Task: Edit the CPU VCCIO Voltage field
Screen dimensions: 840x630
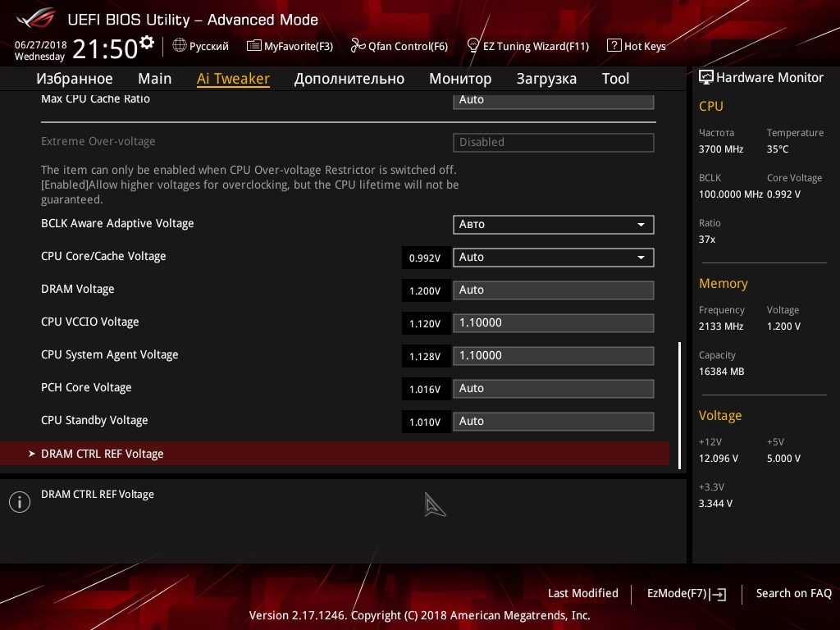Action: click(x=554, y=323)
